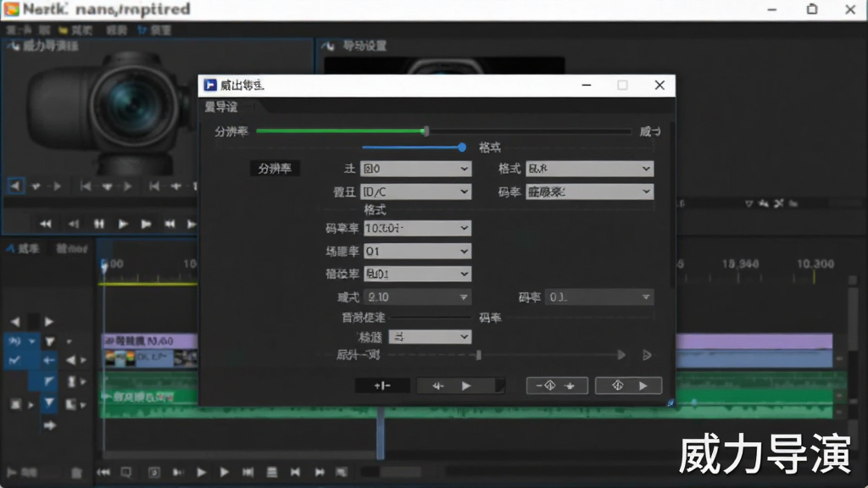
Task: Switch to the second timeline tab
Action: [71, 249]
